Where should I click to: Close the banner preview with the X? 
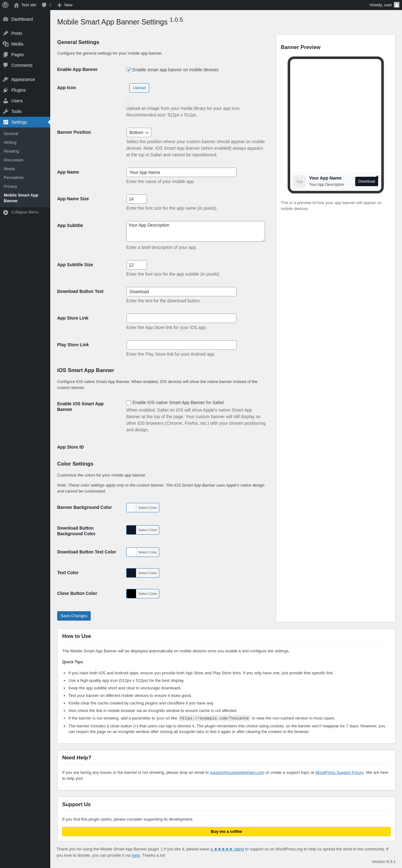[377, 176]
